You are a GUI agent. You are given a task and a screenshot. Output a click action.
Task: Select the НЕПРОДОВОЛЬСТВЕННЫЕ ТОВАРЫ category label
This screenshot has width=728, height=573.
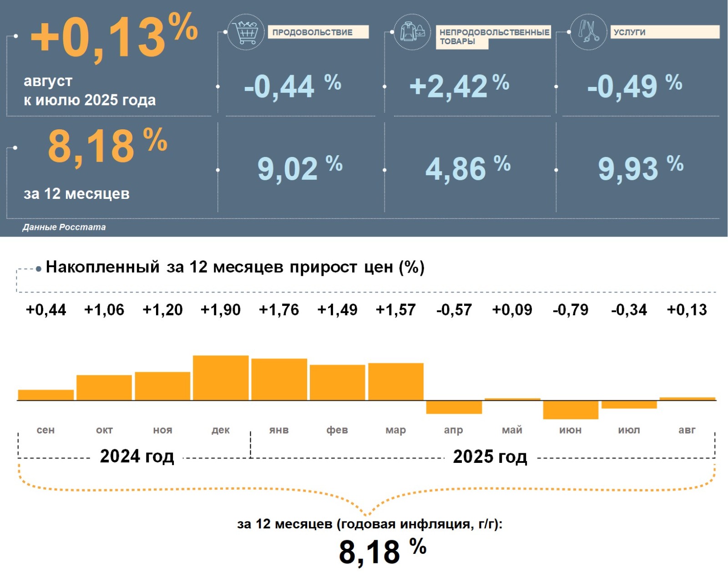493,37
